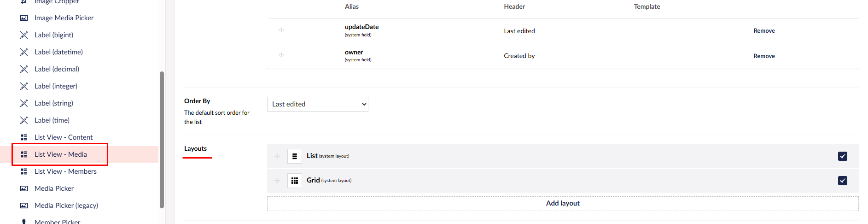This screenshot has height=224, width=868.
Task: Click the Label (bigint) icon
Action: (x=24, y=35)
